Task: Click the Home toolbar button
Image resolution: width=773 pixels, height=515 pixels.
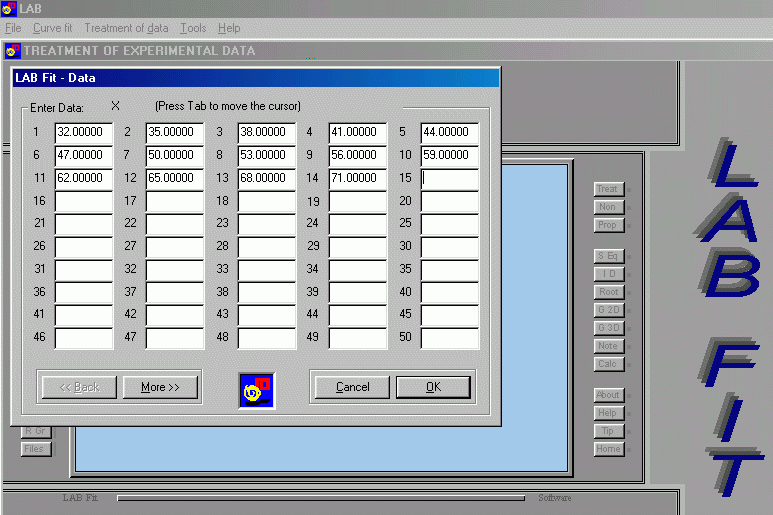Action: tap(609, 449)
